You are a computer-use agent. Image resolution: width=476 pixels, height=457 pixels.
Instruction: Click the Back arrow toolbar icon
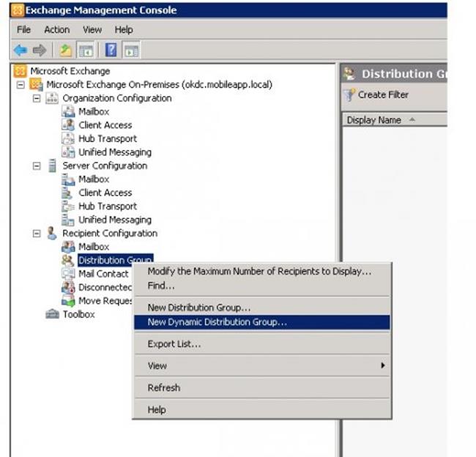(x=21, y=50)
